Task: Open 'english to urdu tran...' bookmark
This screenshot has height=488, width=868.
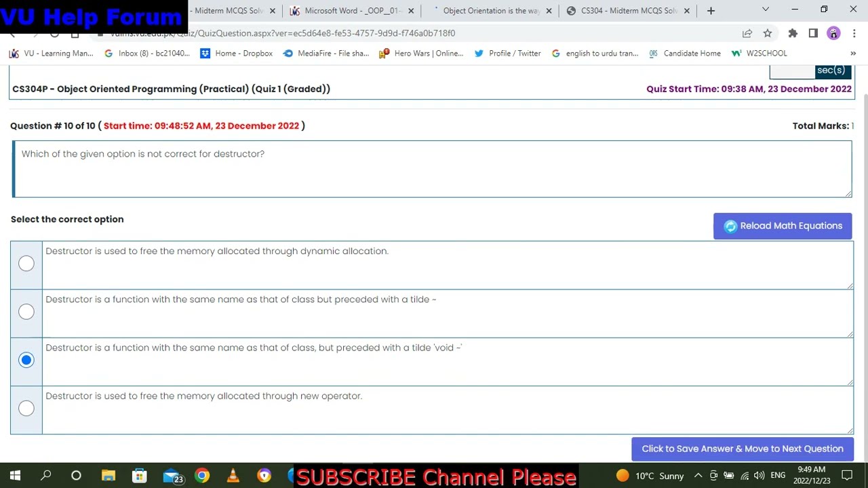Action: click(595, 54)
